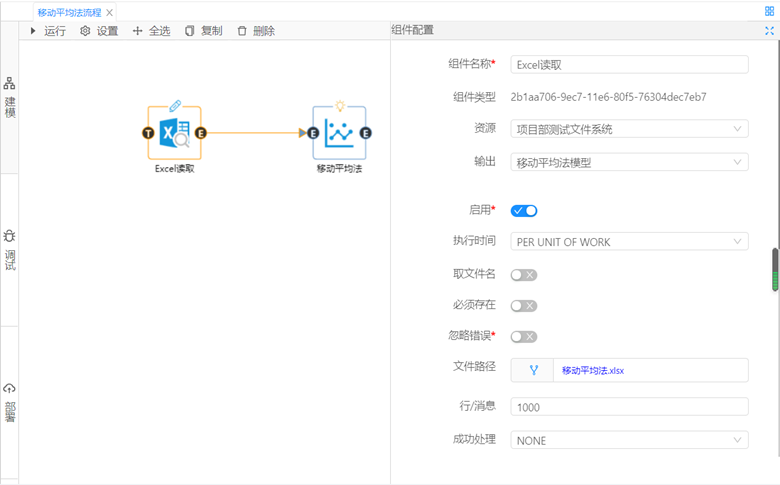The image size is (780, 485).
Task: Expand the 执行时间 dropdown
Action: point(629,242)
